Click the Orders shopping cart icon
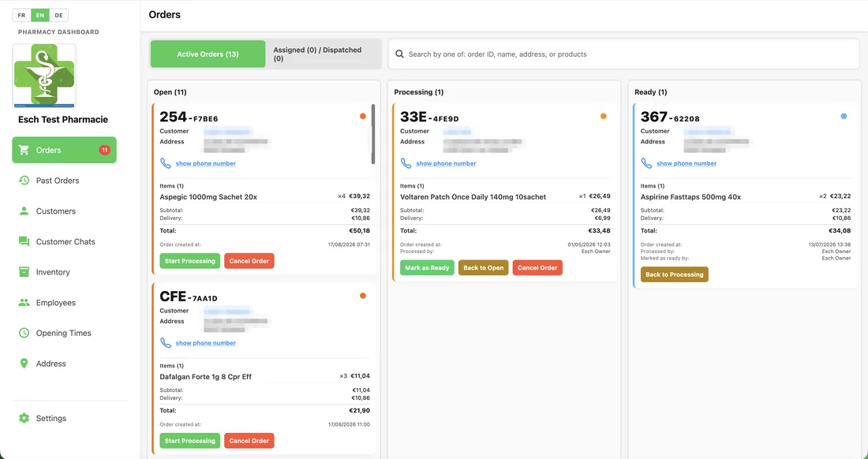This screenshot has width=868, height=459. click(24, 150)
